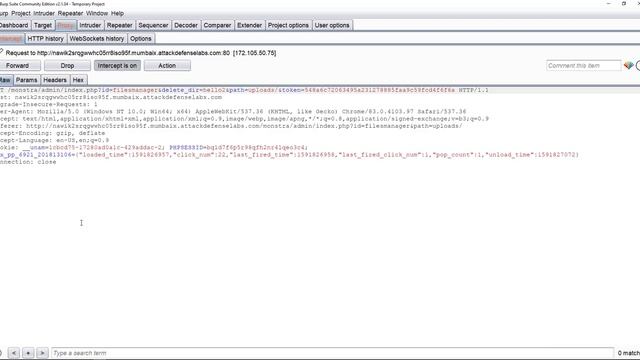Open the Sequencer tab

[x=153, y=25]
